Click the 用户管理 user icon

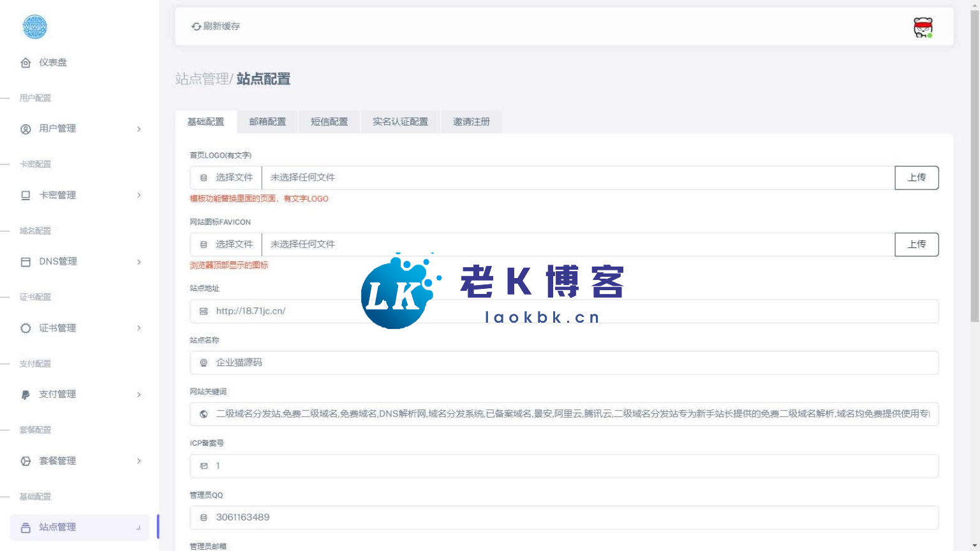pyautogui.click(x=26, y=129)
